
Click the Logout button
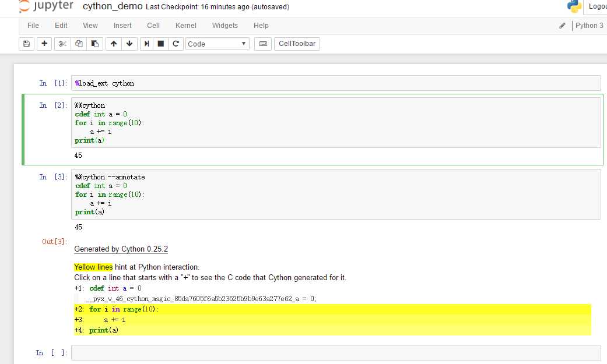pyautogui.click(x=596, y=6)
